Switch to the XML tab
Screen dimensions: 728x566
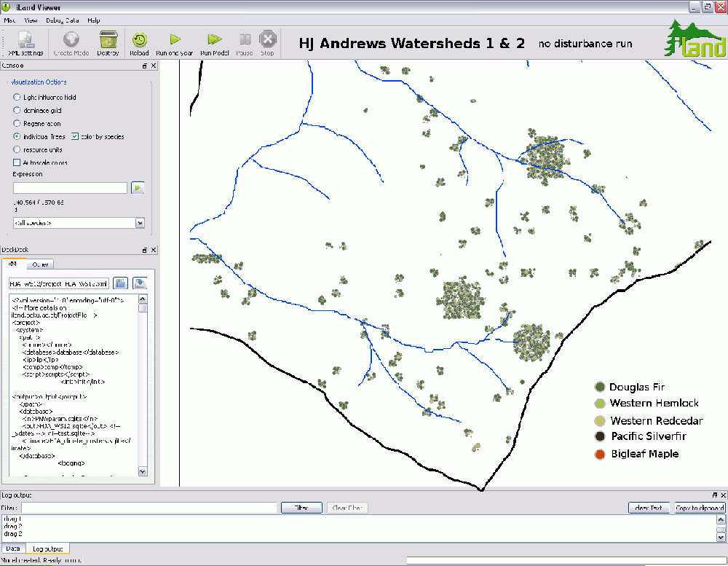pos(13,264)
